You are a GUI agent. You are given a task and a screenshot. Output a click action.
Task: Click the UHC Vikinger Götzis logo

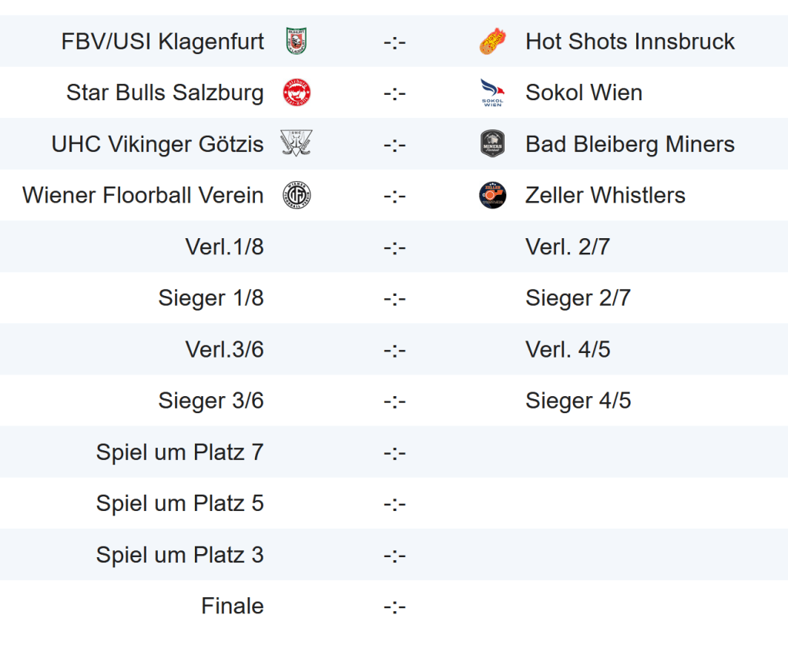(x=297, y=144)
